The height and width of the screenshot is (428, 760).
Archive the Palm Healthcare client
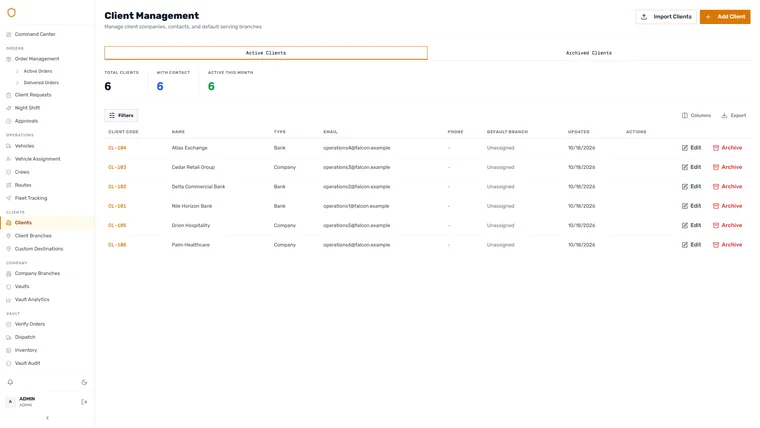tap(728, 245)
